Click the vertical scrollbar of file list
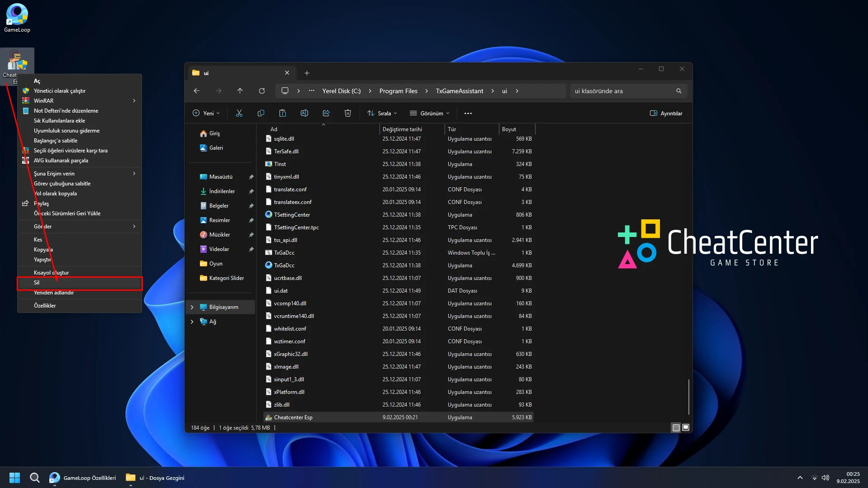868x488 pixels. point(688,396)
